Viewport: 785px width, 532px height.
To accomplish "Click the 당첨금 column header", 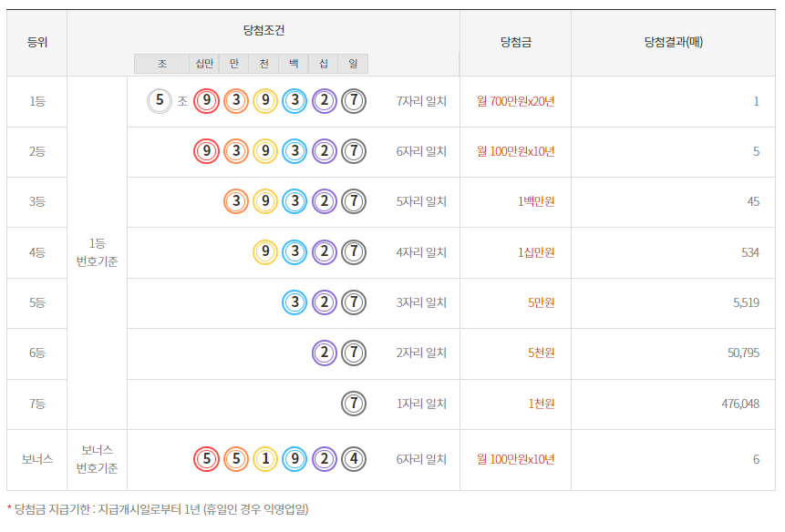I will coord(516,43).
